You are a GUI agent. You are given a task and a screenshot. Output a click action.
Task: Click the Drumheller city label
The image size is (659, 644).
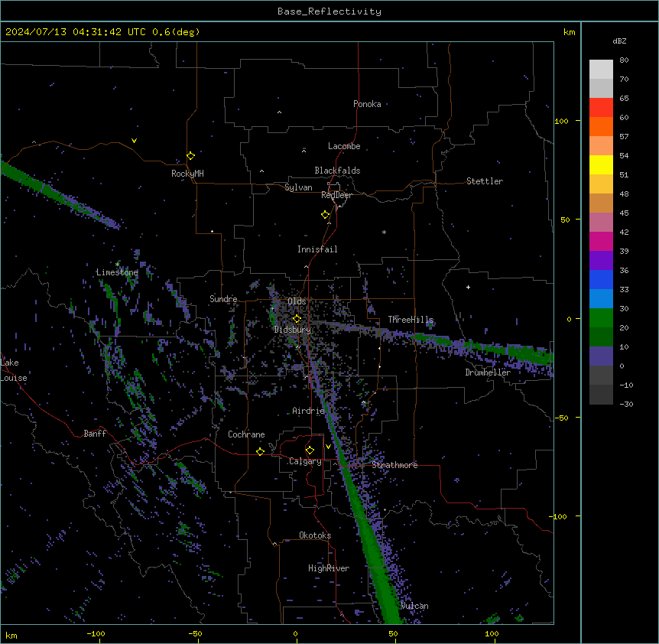(488, 372)
